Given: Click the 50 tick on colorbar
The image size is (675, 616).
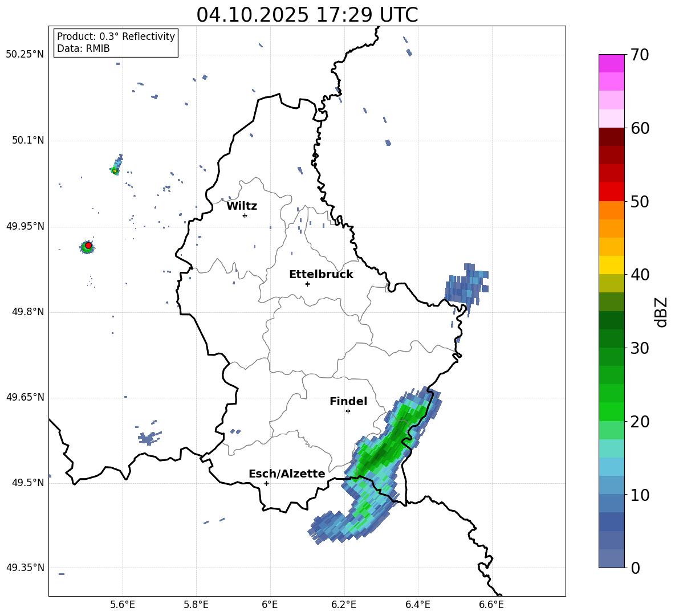Looking at the screenshot, I should click(640, 202).
